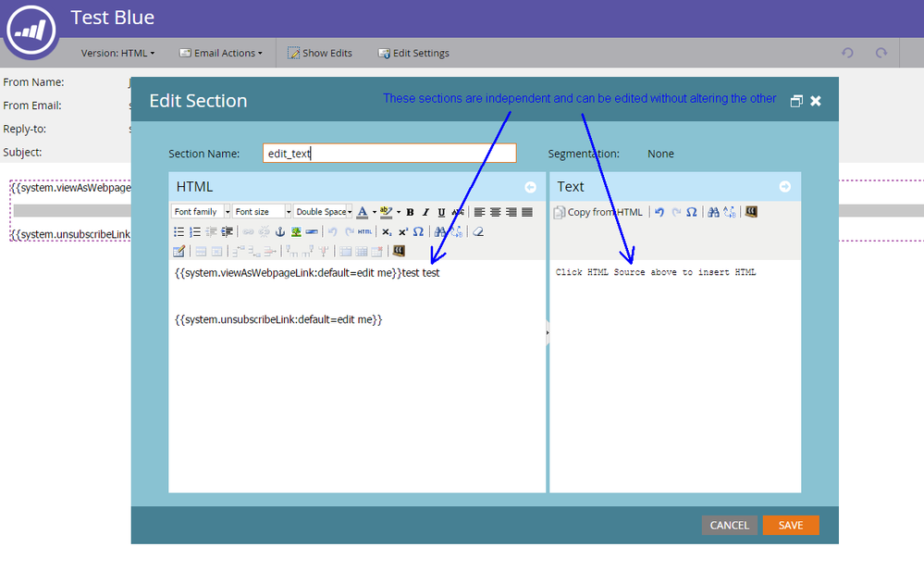
Task: Click the eraser remove formatting icon
Action: 478,231
